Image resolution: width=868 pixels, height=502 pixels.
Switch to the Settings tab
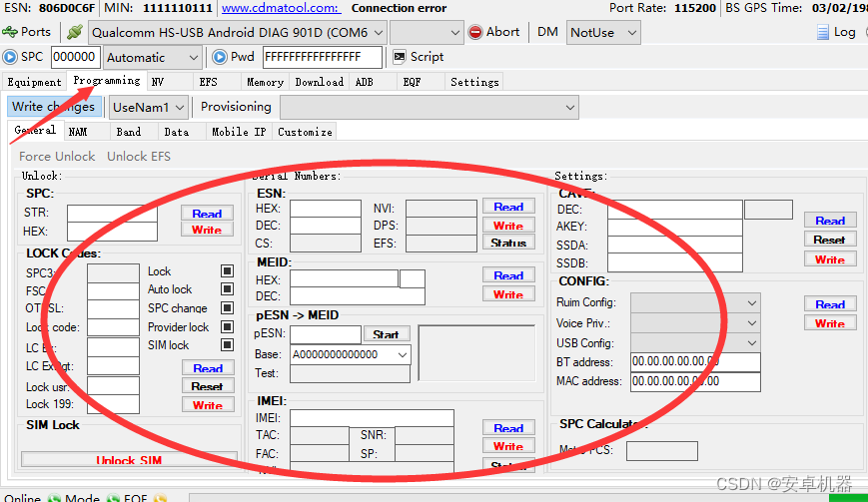point(474,82)
